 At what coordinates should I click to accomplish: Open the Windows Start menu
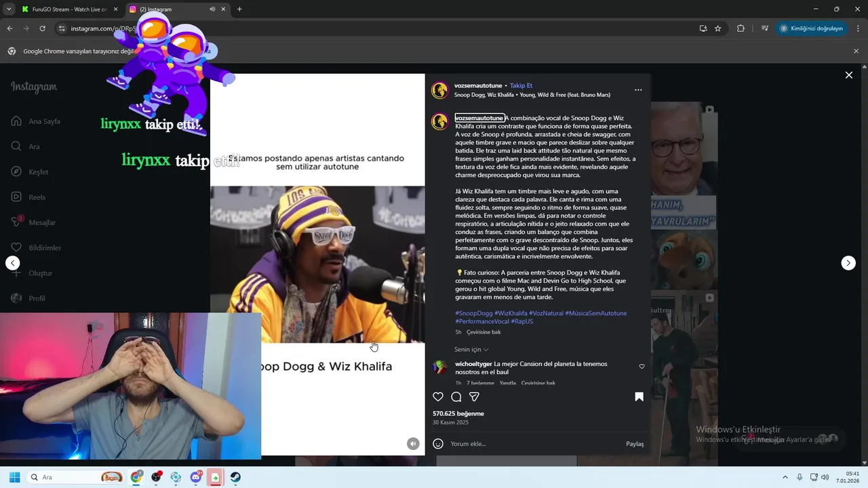tap(14, 477)
